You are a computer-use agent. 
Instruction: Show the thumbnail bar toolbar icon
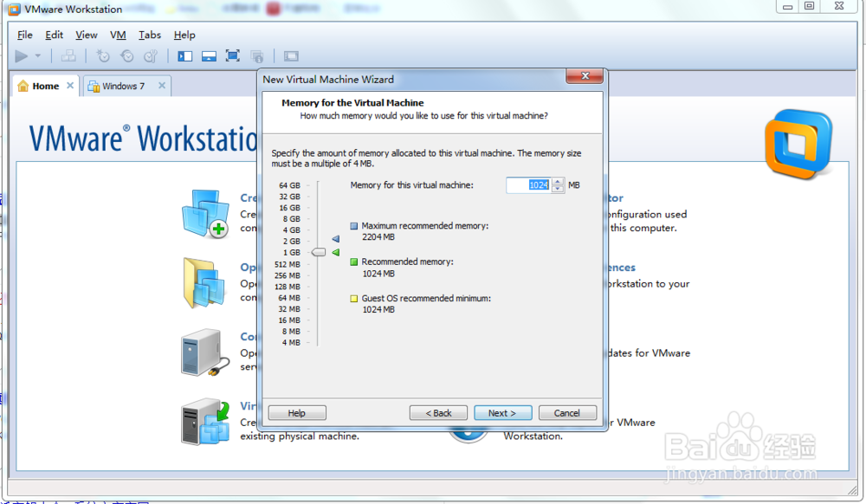coord(208,55)
